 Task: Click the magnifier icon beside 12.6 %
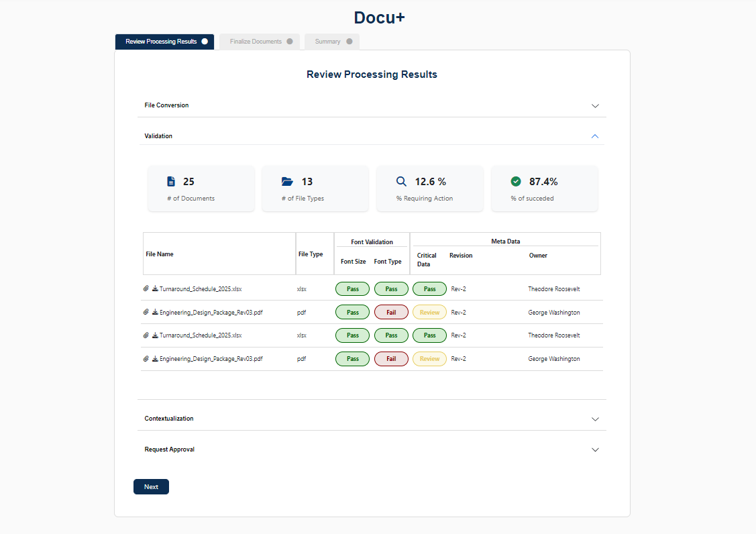click(x=401, y=181)
